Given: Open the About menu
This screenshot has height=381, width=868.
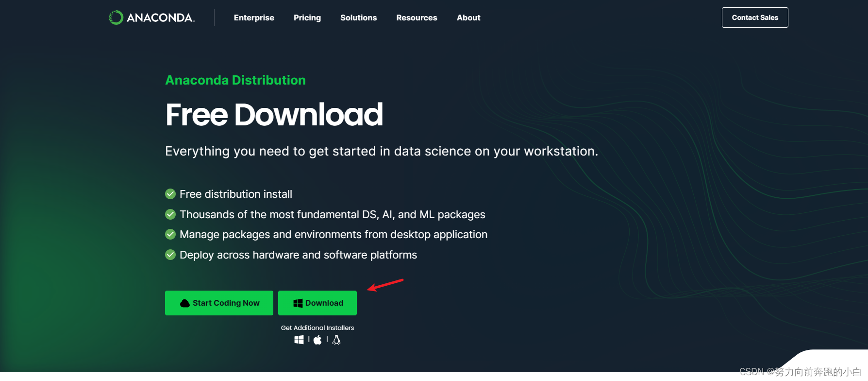Looking at the screenshot, I should pos(468,17).
